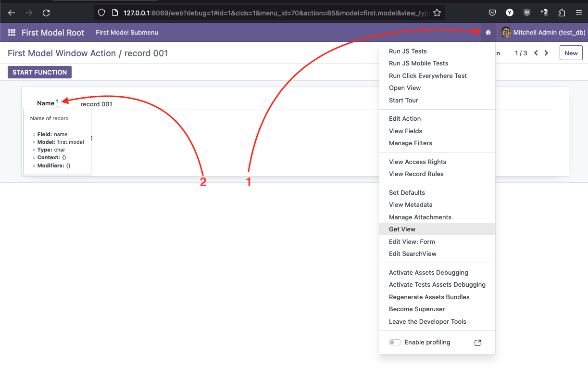Select View Fields

[405, 131]
